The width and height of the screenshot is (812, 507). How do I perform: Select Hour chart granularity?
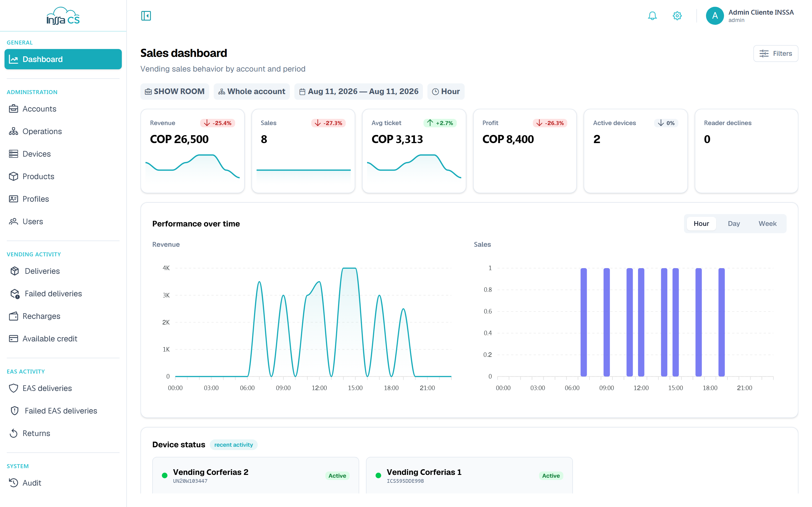click(x=701, y=224)
